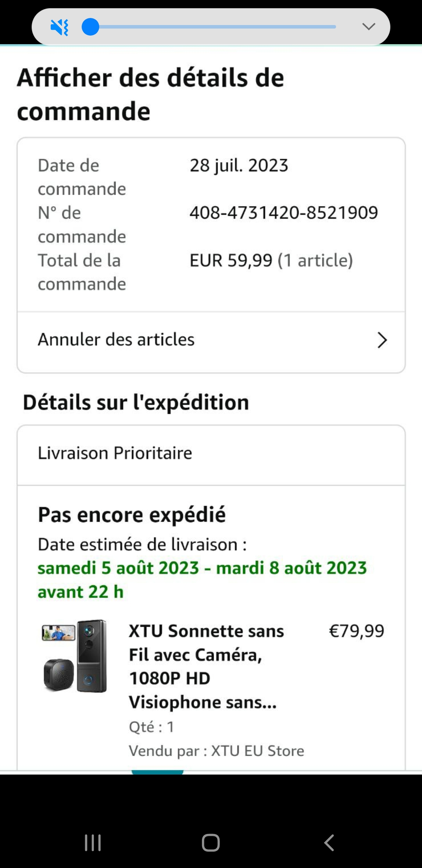The height and width of the screenshot is (868, 422).
Task: Open the recent apps navigation icon
Action: [93, 843]
